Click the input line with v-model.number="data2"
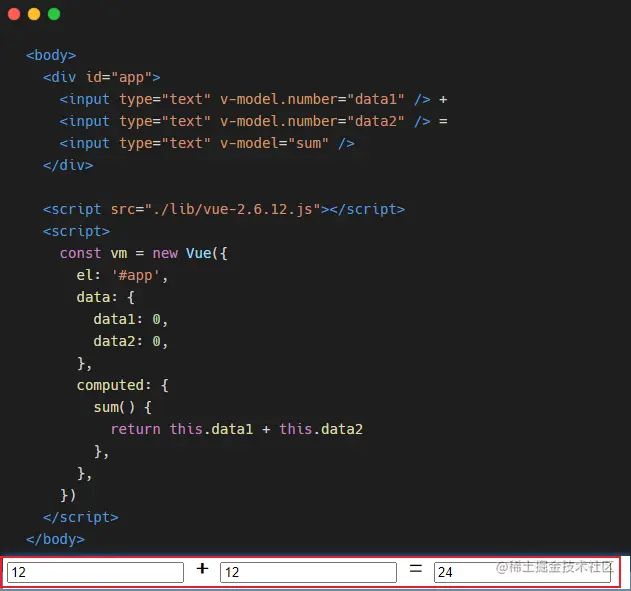The width and height of the screenshot is (631, 591). [254, 121]
